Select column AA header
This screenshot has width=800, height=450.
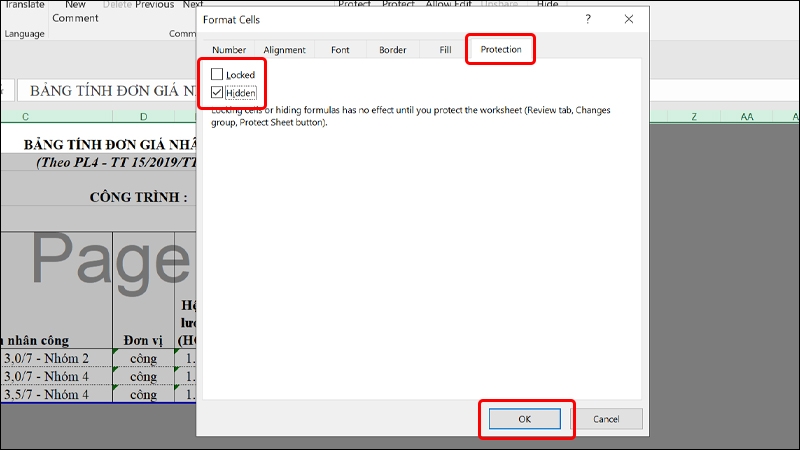pos(747,117)
